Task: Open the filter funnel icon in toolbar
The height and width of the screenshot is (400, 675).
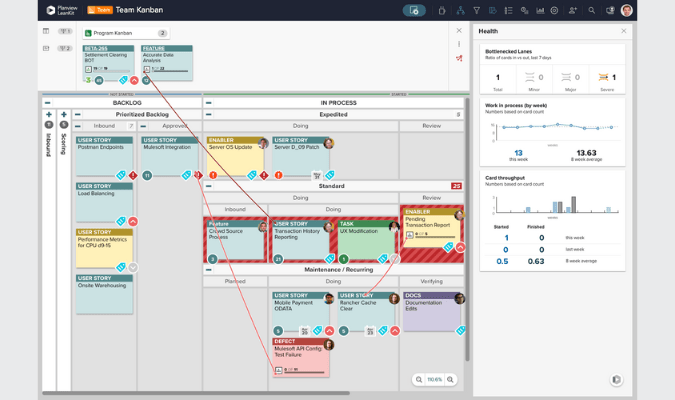Action: tap(476, 11)
